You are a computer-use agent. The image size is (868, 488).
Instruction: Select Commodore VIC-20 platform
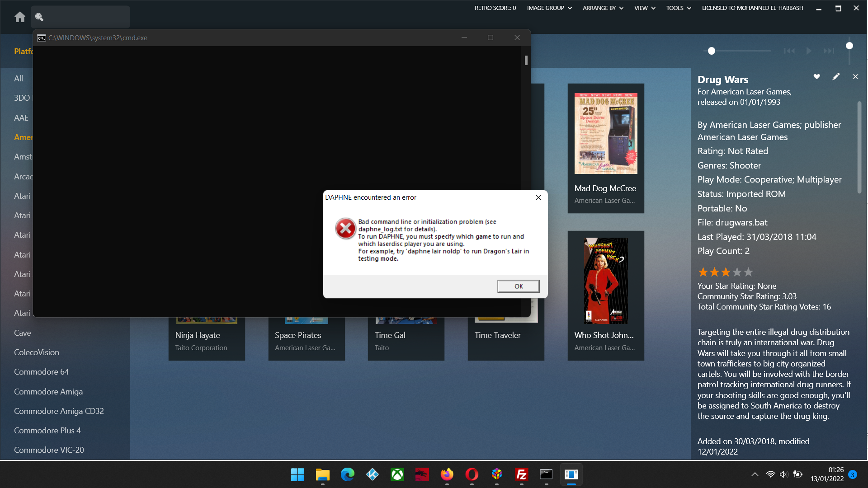tap(49, 450)
